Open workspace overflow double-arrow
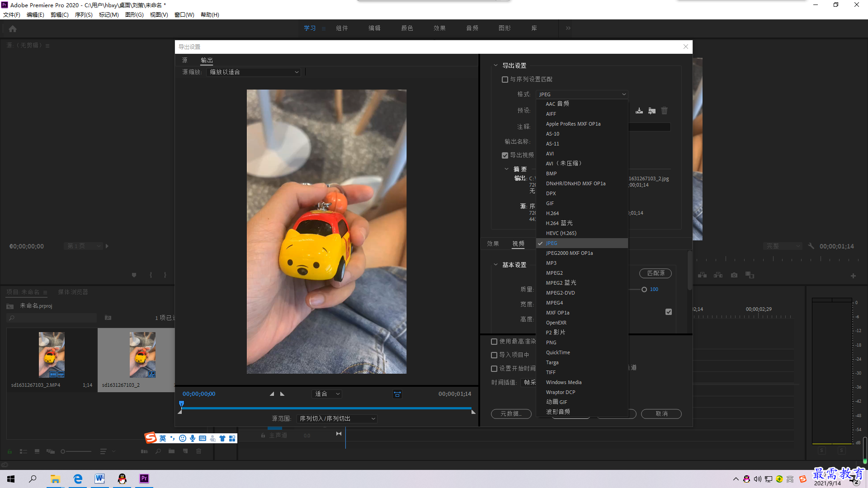The height and width of the screenshot is (488, 868). click(568, 28)
